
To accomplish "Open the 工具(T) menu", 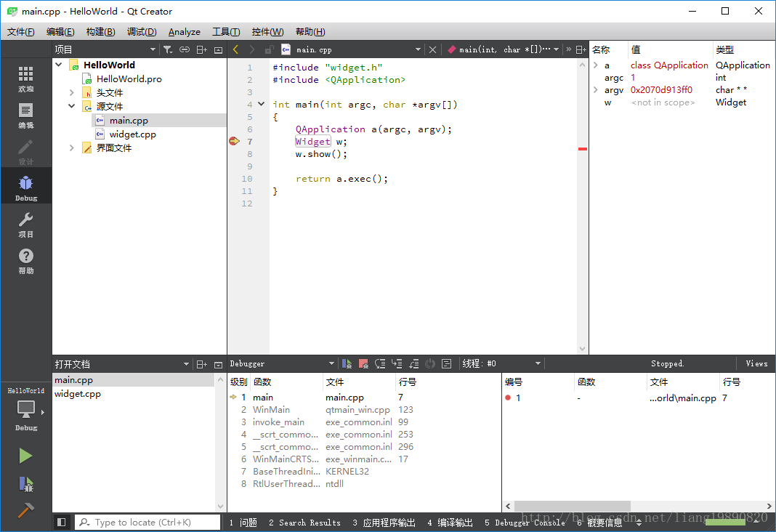I will pos(226,32).
